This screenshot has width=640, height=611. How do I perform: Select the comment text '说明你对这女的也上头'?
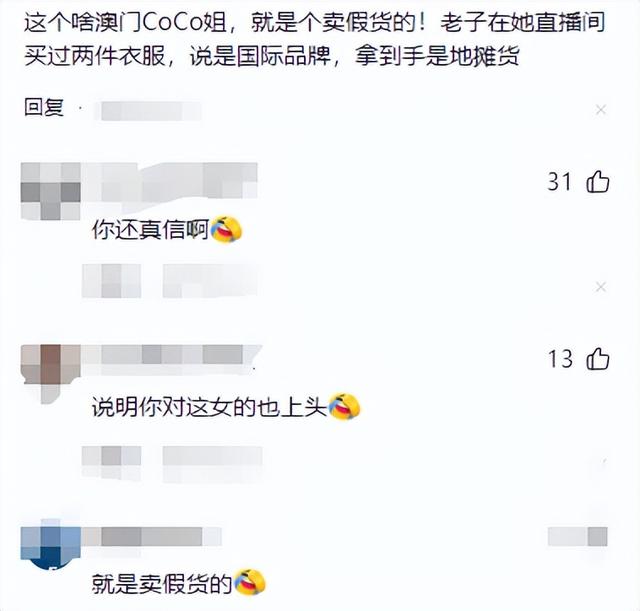tap(209, 407)
